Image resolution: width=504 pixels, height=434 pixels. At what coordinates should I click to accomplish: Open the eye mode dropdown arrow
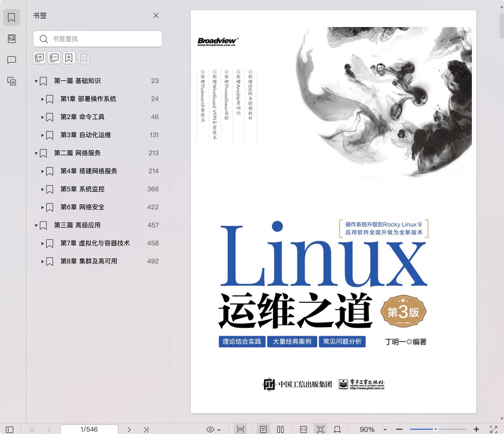[219, 430]
